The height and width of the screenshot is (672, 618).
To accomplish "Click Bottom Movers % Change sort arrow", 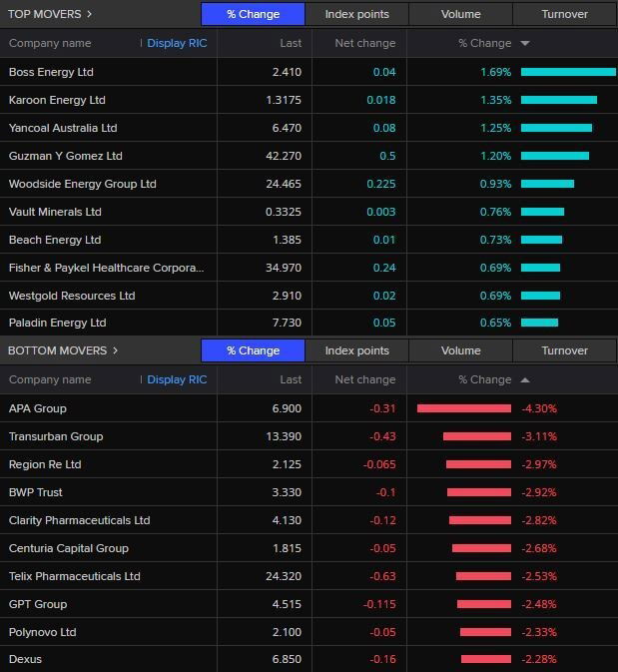I will click(525, 380).
